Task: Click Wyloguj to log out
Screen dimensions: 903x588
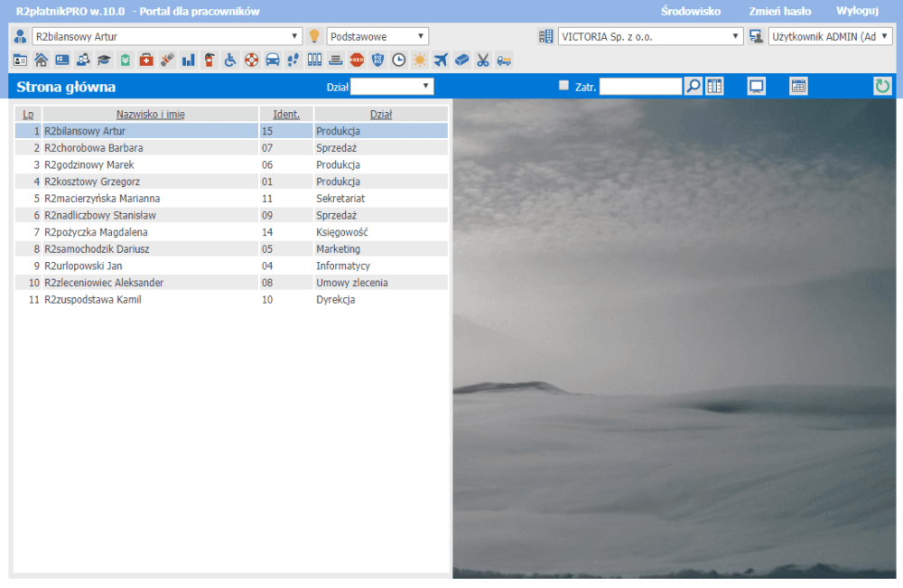Action: (857, 12)
